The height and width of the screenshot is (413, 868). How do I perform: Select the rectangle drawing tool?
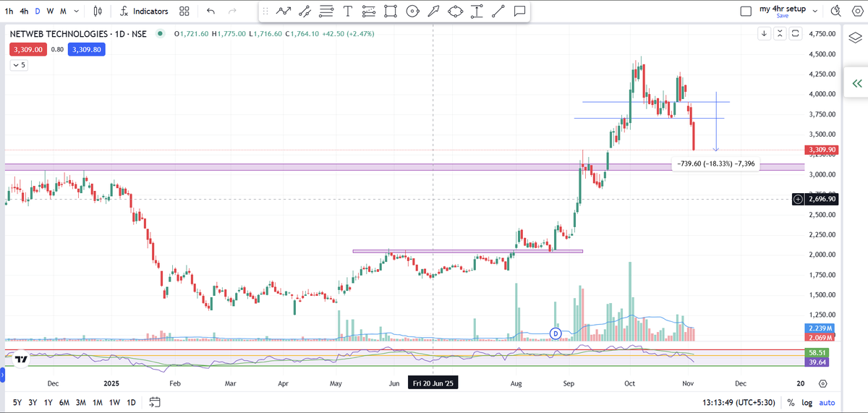click(391, 12)
